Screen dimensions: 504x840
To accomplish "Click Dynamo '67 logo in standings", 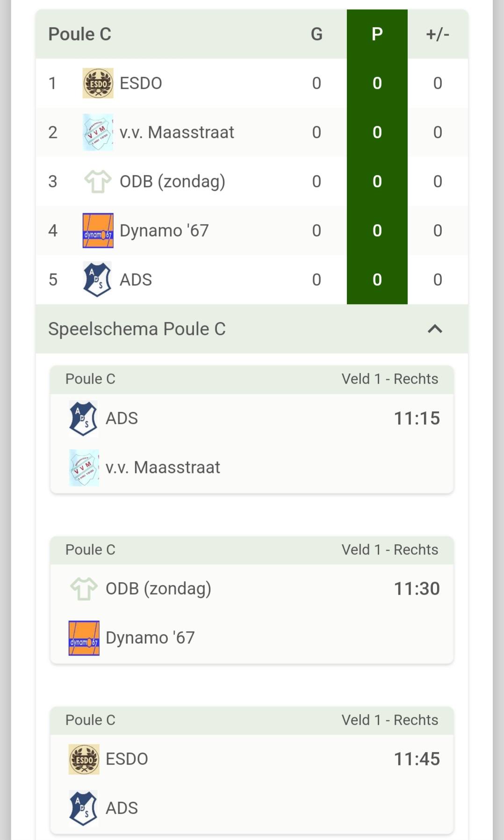I will click(98, 231).
